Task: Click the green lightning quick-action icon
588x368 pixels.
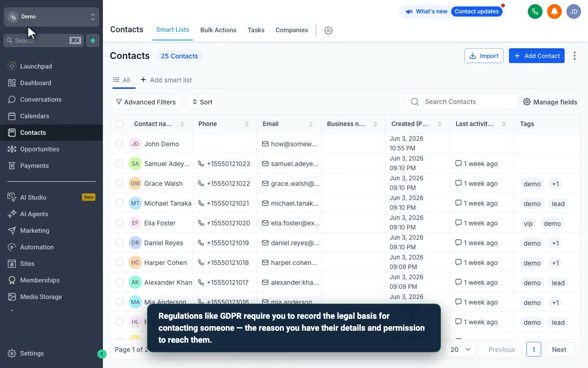Action: tap(93, 40)
